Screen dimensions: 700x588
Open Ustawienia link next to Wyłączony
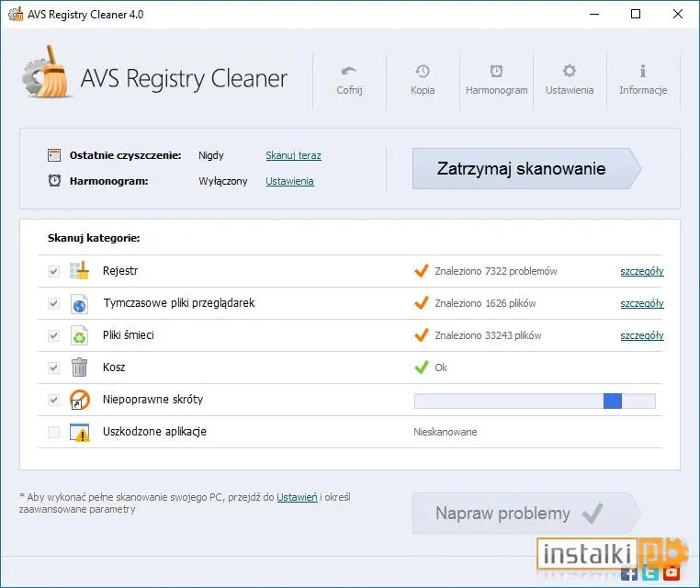click(289, 181)
